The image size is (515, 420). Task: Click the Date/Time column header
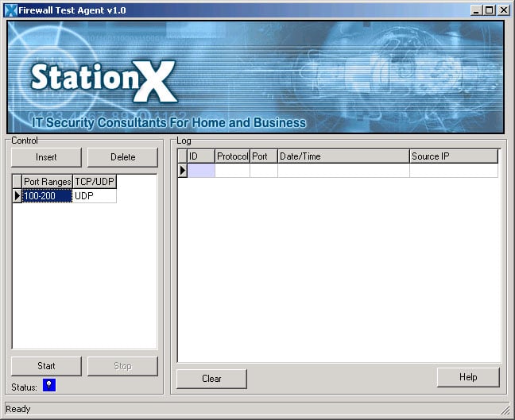pos(343,156)
